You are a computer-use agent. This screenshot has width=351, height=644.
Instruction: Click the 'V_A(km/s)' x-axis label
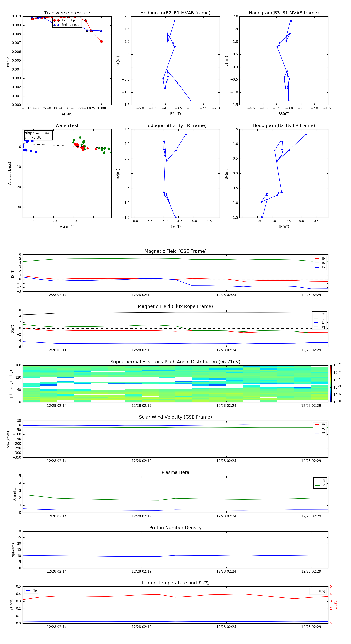pyautogui.click(x=67, y=227)
